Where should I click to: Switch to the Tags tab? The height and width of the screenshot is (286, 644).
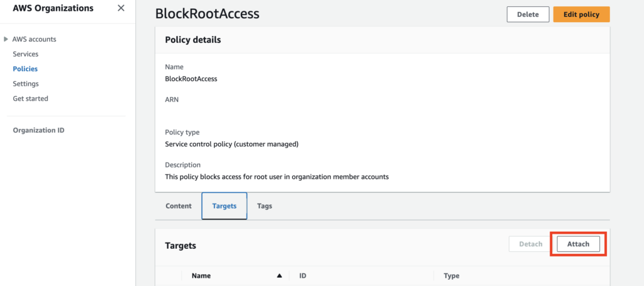pyautogui.click(x=265, y=206)
